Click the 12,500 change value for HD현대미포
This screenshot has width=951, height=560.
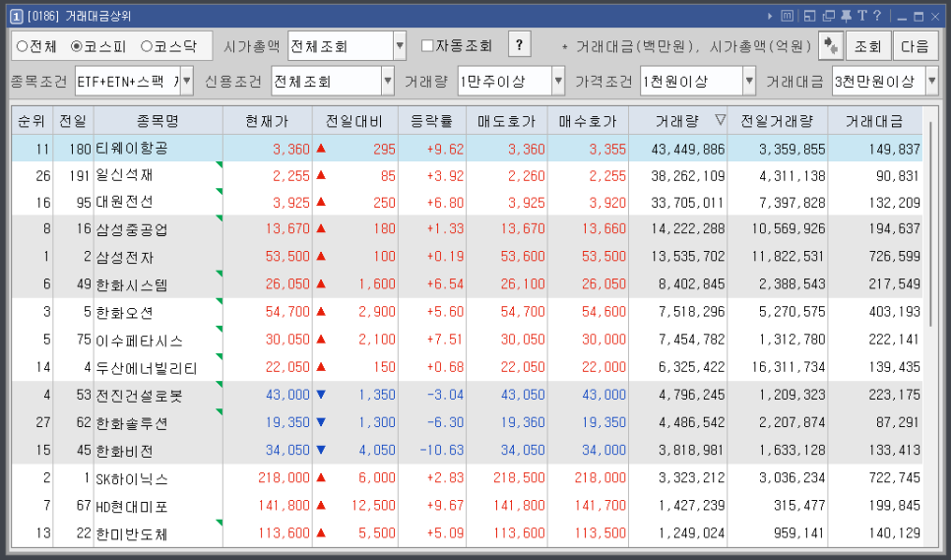(376, 505)
